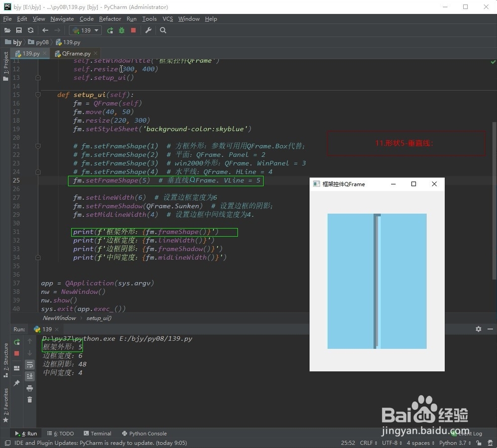Screen dimensions: 497x448
Task: Close the 139.py editor tab
Action: coord(45,53)
